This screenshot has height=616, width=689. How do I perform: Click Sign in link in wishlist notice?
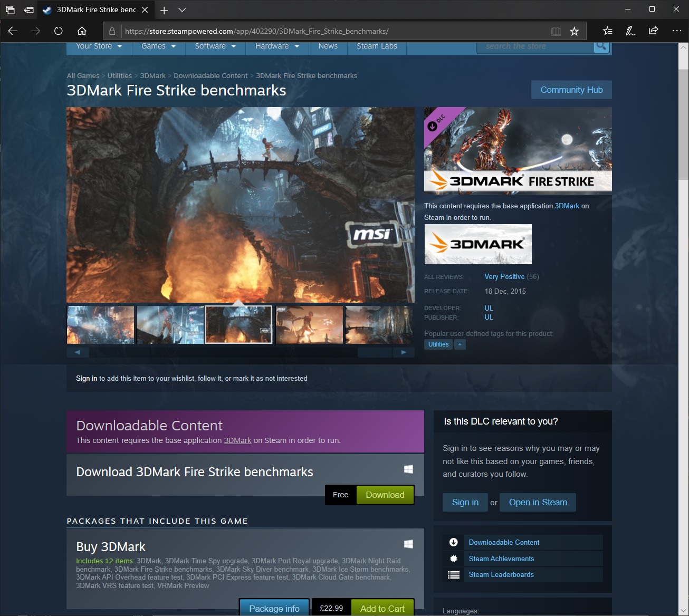click(87, 379)
